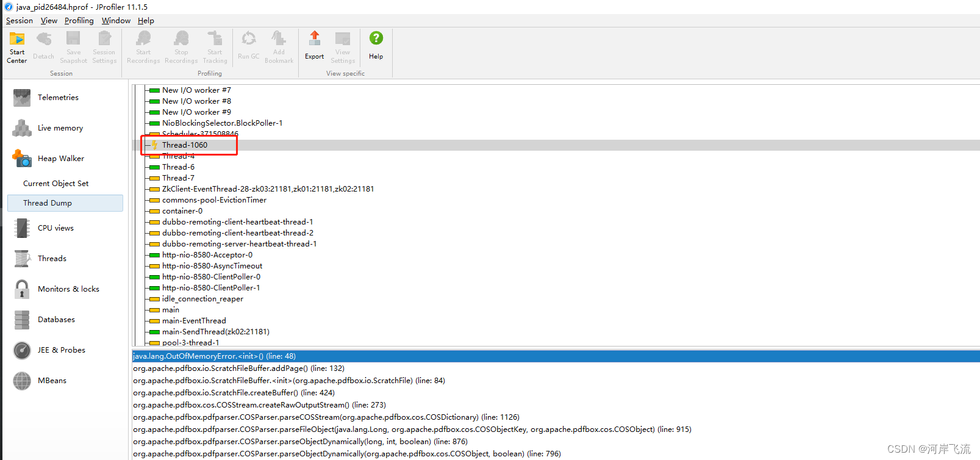Select Current Object Set view
Viewport: 980px width, 460px height.
point(55,184)
